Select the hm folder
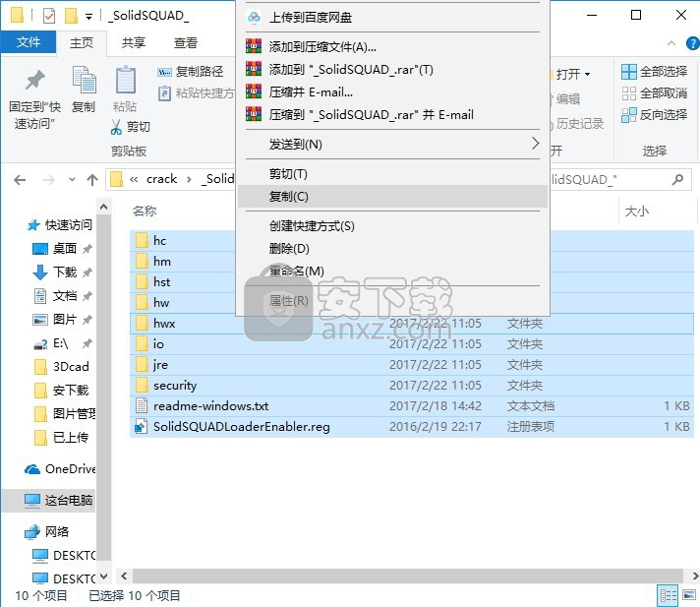Viewport: 700px width, 607px height. click(x=161, y=262)
